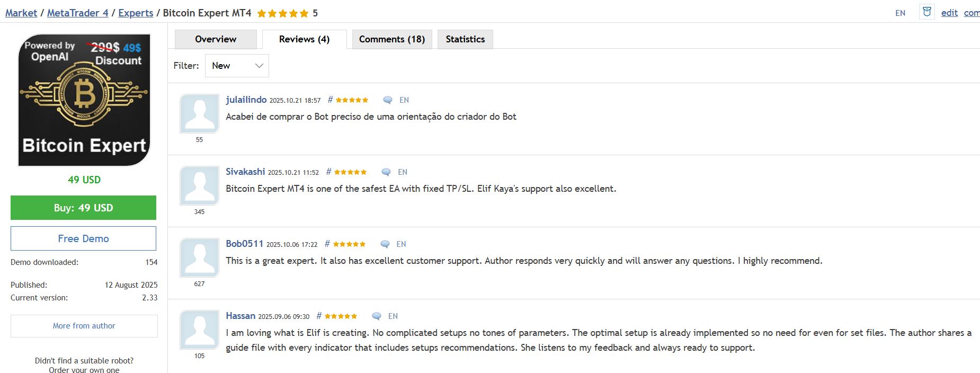The image size is (980, 373).
Task: Open the Comments (18) tab
Action: 392,39
